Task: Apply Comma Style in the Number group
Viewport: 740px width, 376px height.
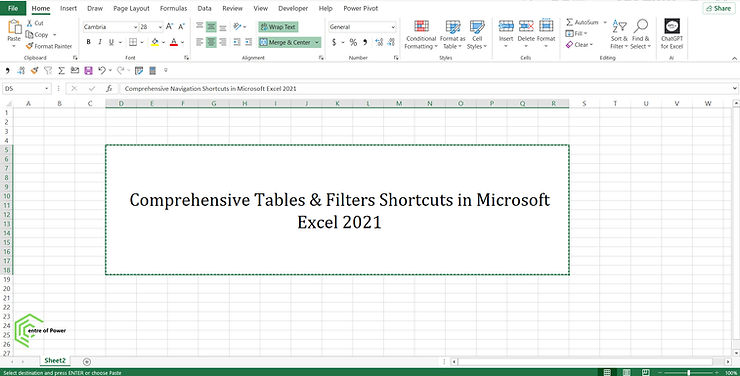Action: pyautogui.click(x=365, y=42)
